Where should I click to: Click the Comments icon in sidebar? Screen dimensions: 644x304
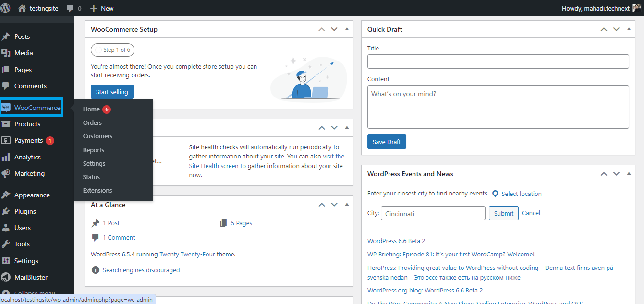6,86
